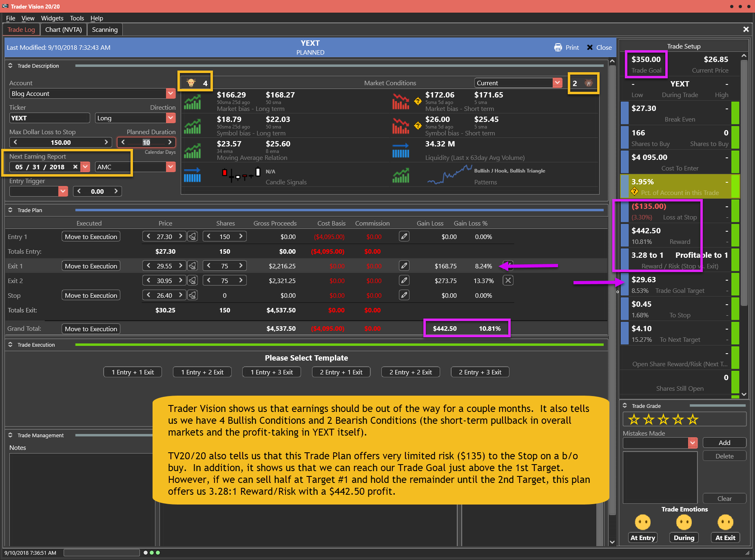The width and height of the screenshot is (755, 560).
Task: Collapse the Trade Plan section
Action: (10, 210)
